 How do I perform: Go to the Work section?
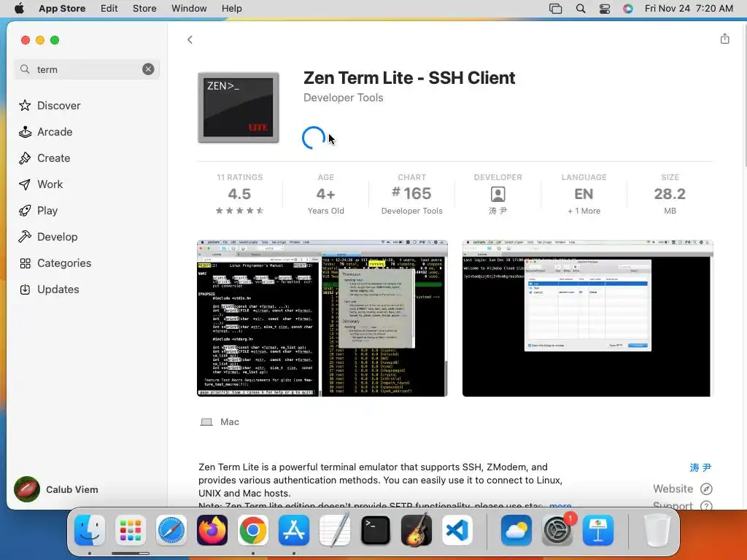[41, 184]
